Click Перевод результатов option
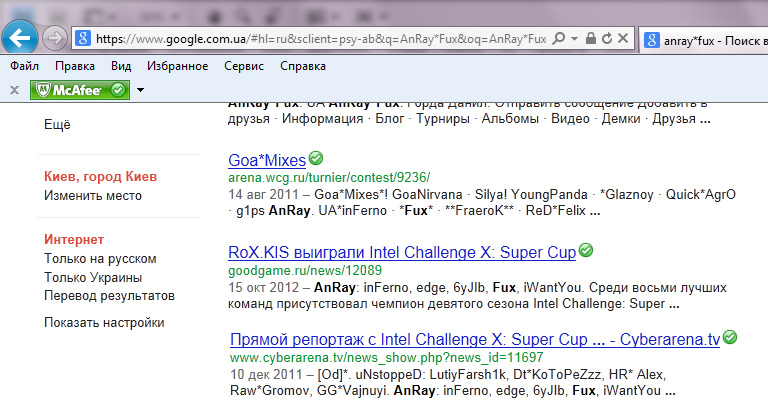The height and width of the screenshot is (408, 768). point(109,296)
